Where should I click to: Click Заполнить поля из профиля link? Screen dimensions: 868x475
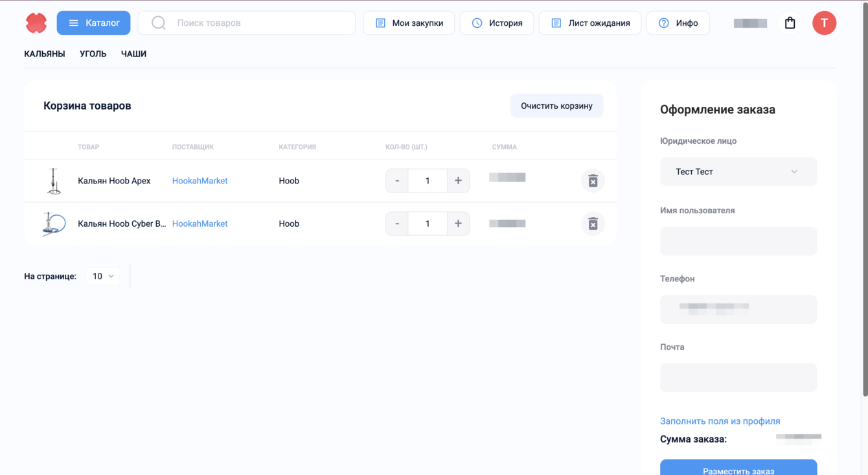tap(720, 421)
